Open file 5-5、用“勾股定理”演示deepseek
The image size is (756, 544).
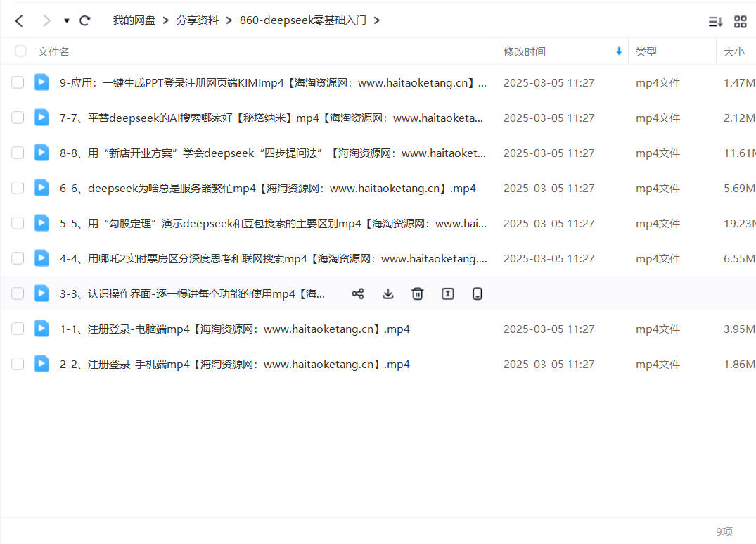(x=273, y=224)
